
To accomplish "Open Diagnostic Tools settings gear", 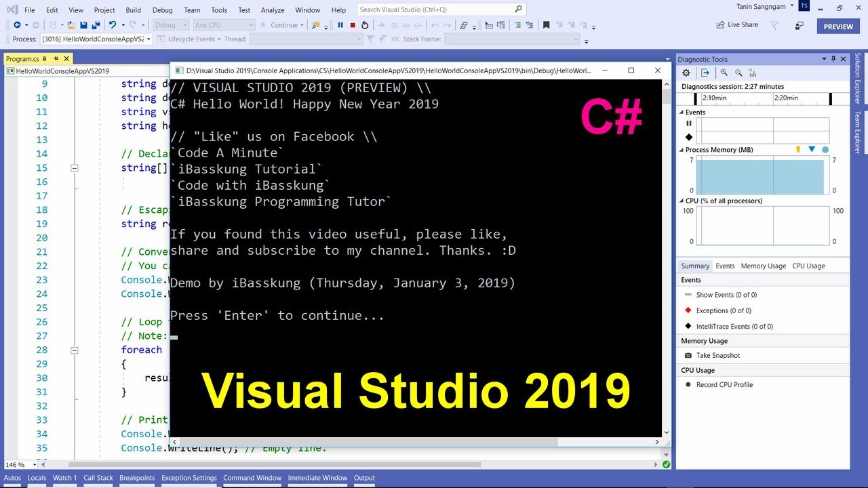I will click(686, 73).
